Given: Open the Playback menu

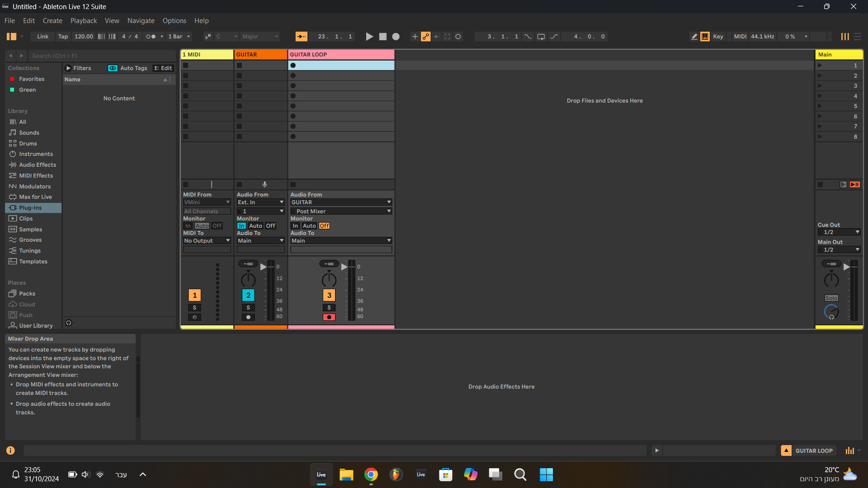Looking at the screenshot, I should tap(84, 21).
